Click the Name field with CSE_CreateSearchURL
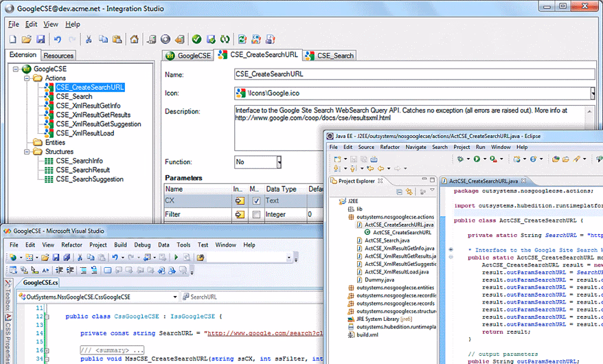 pos(415,74)
